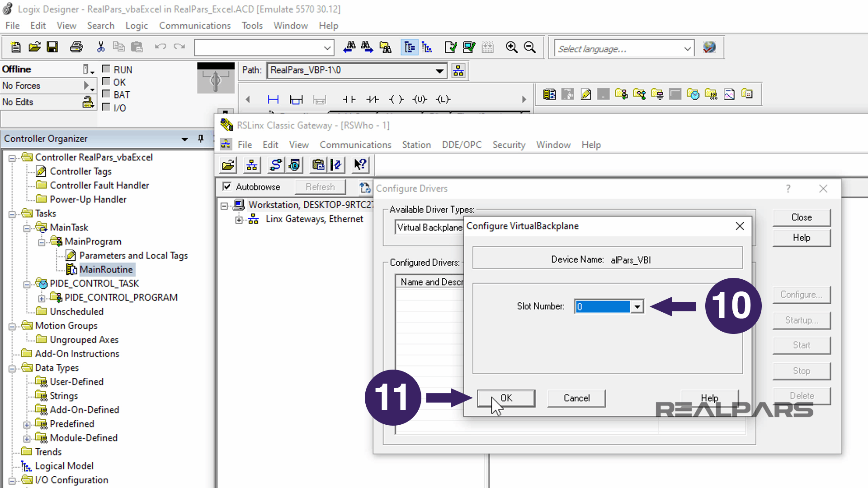
Task: Click the I/O status indicator box
Action: tap(106, 107)
